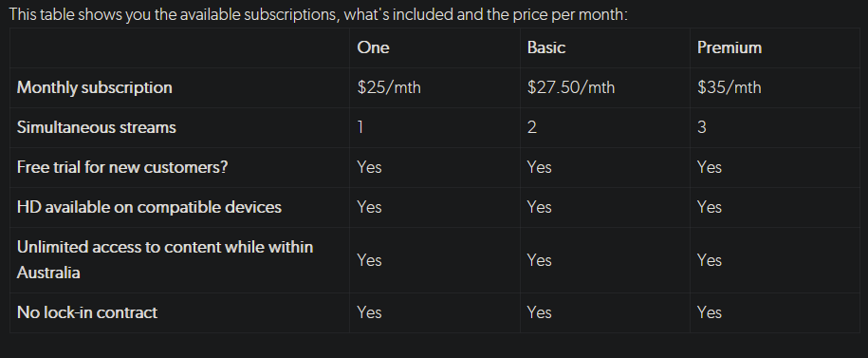This screenshot has width=868, height=358.
Task: Click Basic's simultaneous streams value 2
Action: (531, 127)
